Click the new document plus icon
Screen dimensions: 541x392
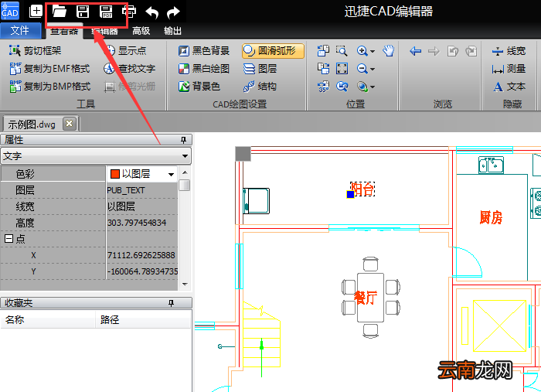point(36,12)
